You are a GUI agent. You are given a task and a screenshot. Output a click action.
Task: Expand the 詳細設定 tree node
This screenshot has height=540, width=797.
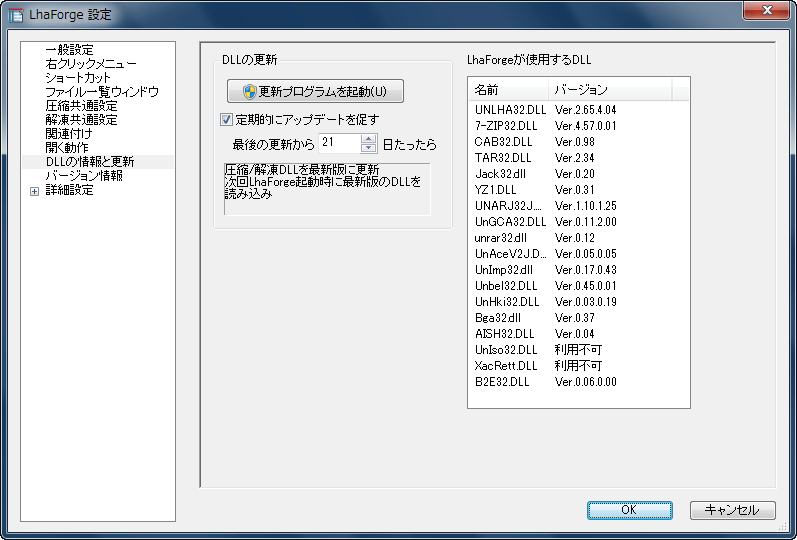click(35, 191)
